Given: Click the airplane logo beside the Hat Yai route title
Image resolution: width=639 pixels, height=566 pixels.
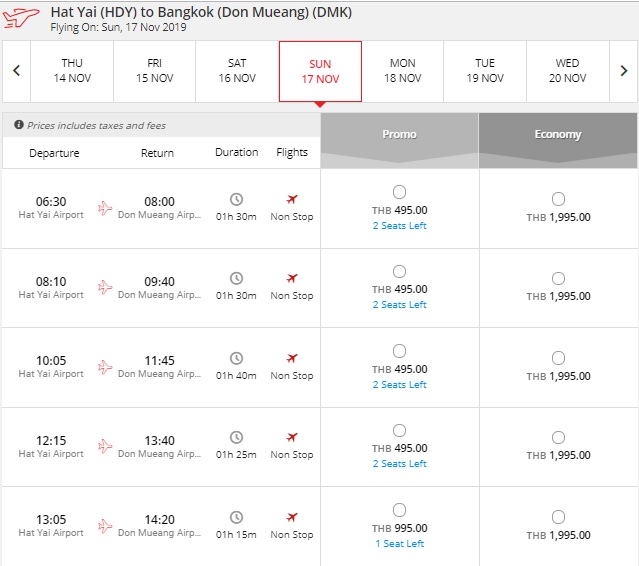Looking at the screenshot, I should click(x=22, y=17).
